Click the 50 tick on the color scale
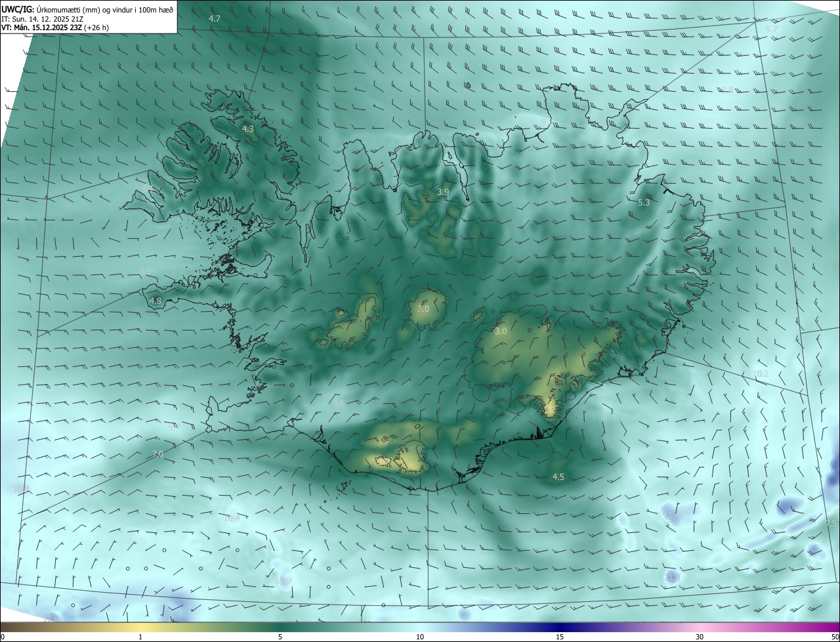 (835, 637)
